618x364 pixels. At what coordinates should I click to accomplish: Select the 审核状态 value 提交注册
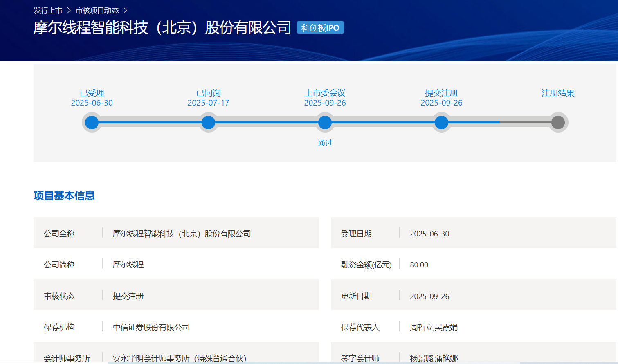tap(128, 296)
